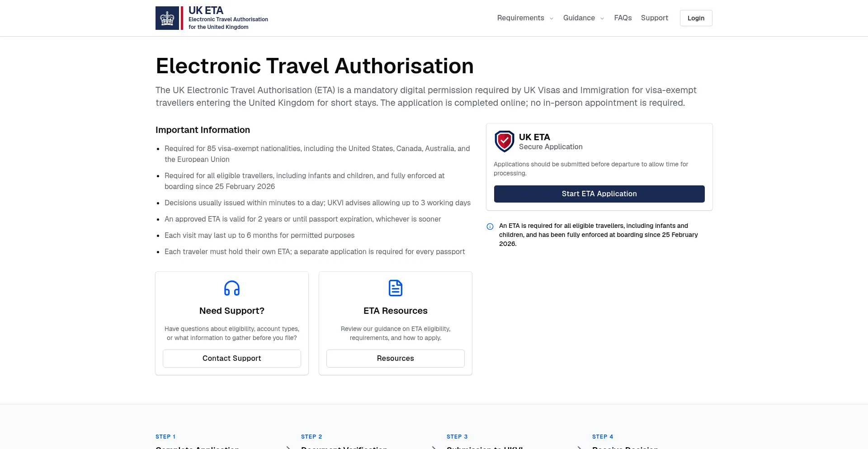Open the Requirements menu
This screenshot has height=449, width=868.
(x=525, y=18)
